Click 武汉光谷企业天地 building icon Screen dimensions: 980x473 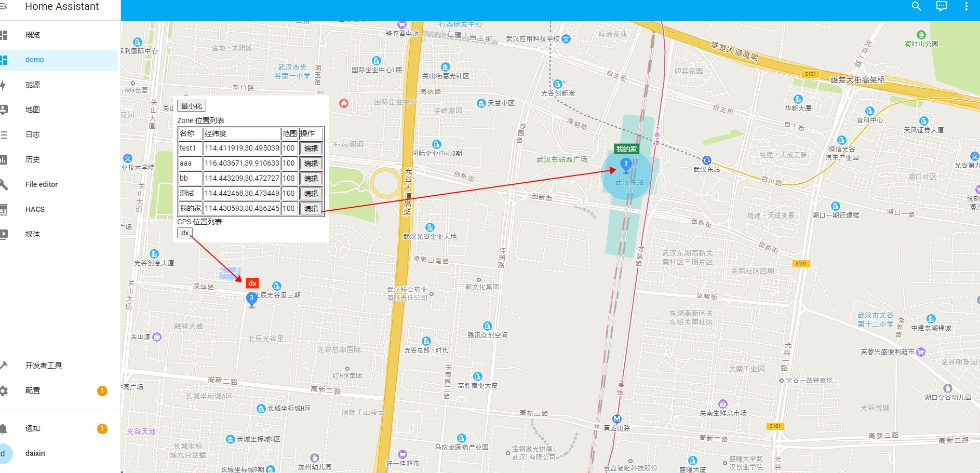point(429,227)
